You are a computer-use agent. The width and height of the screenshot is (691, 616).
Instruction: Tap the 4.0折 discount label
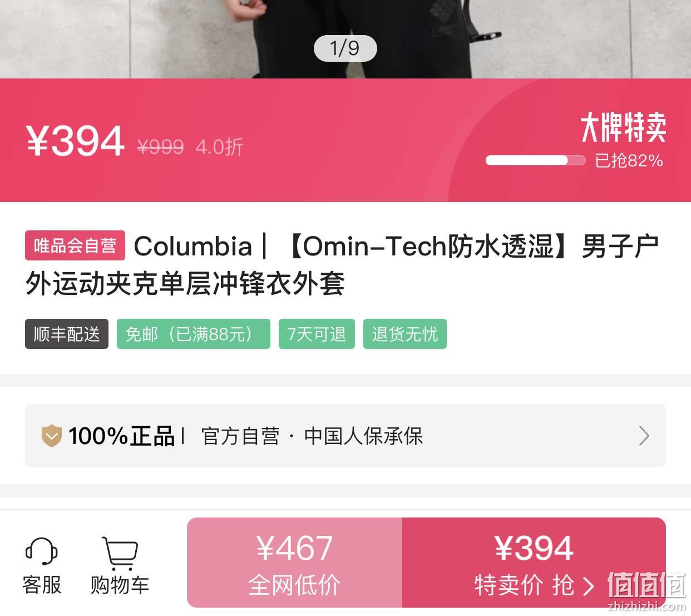click(219, 146)
